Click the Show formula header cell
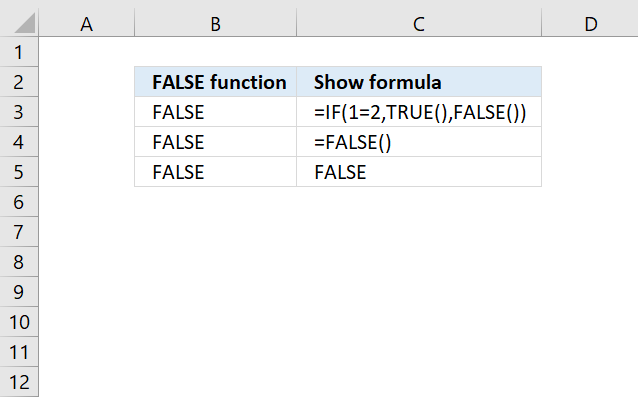640x397 pixels. click(x=419, y=82)
